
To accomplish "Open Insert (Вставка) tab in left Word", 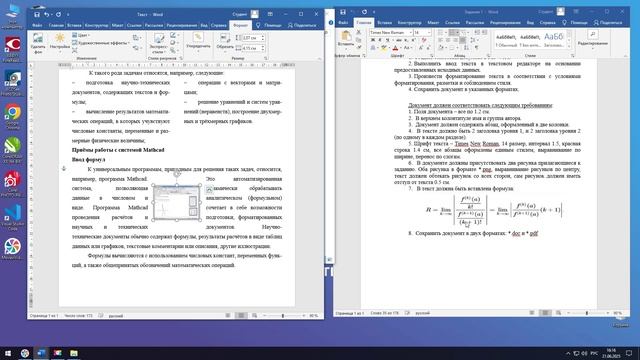I will tap(74, 25).
